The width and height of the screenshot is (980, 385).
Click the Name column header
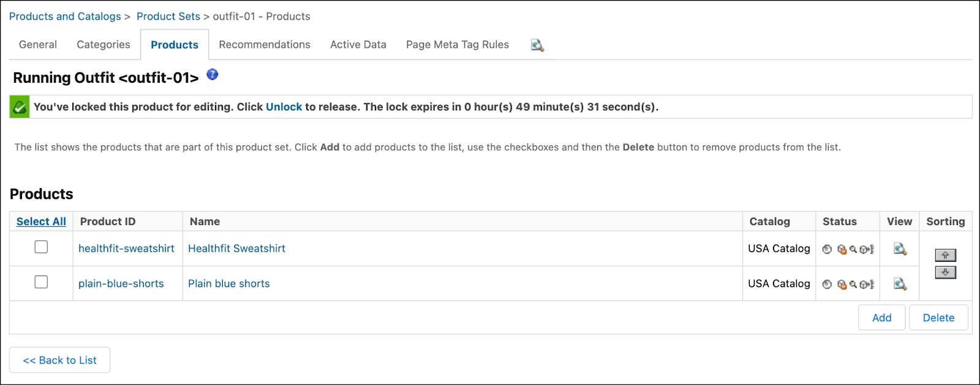click(205, 221)
